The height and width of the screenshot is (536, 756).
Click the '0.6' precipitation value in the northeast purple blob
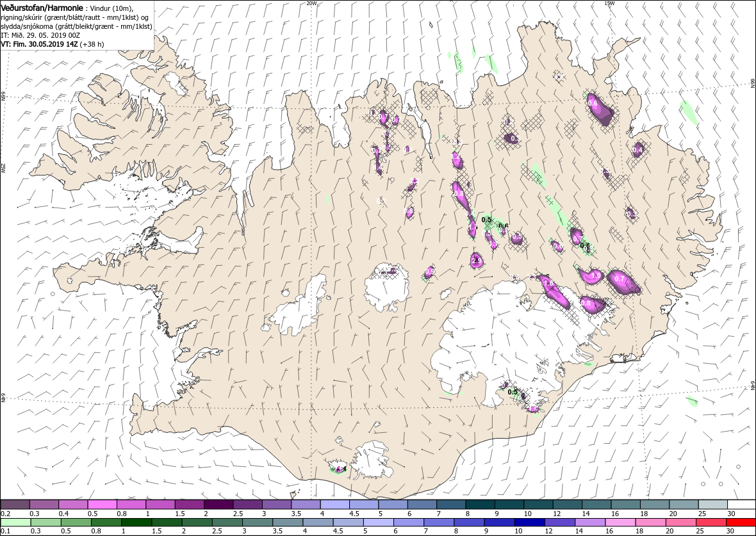point(593,103)
